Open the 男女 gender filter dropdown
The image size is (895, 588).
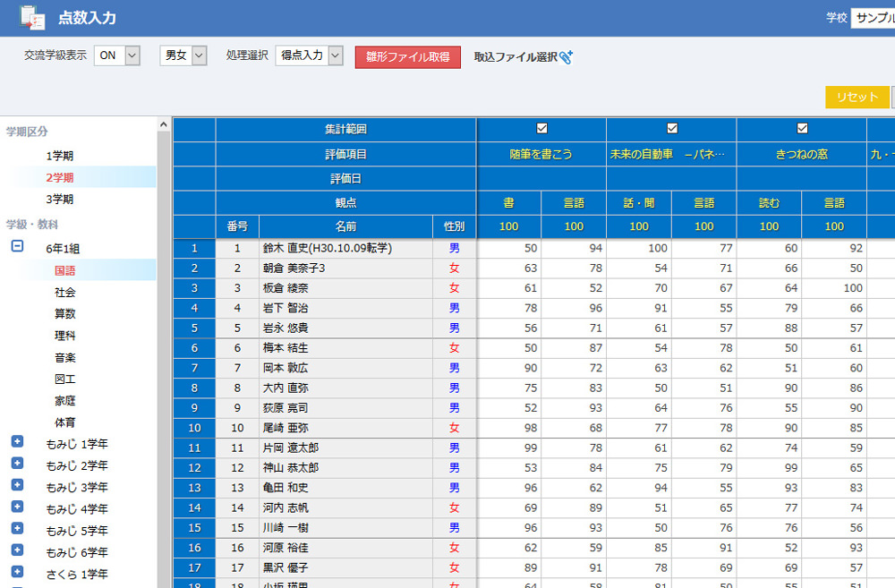(183, 55)
